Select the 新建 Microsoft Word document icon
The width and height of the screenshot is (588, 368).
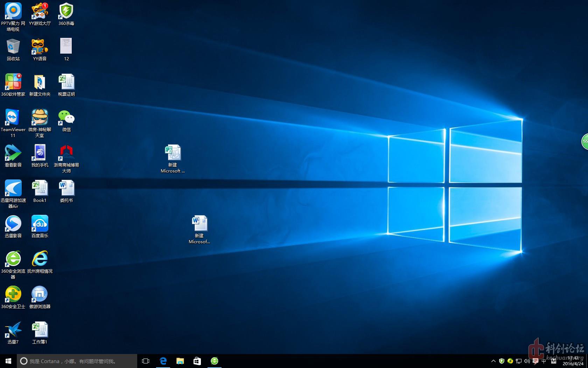pos(199,229)
